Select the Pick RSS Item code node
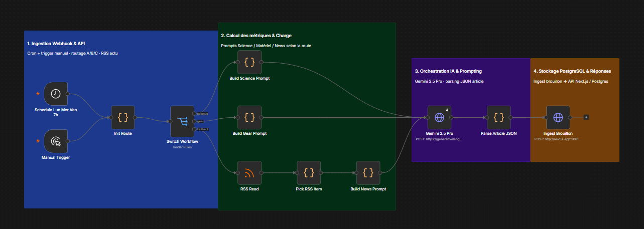This screenshot has width=644, height=229. [x=309, y=173]
